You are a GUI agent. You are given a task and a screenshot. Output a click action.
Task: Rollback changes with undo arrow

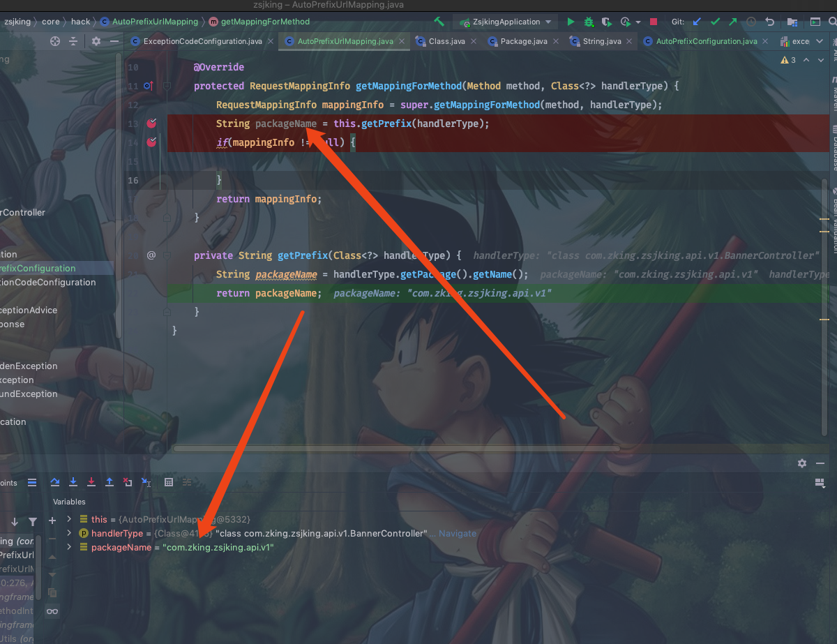769,22
